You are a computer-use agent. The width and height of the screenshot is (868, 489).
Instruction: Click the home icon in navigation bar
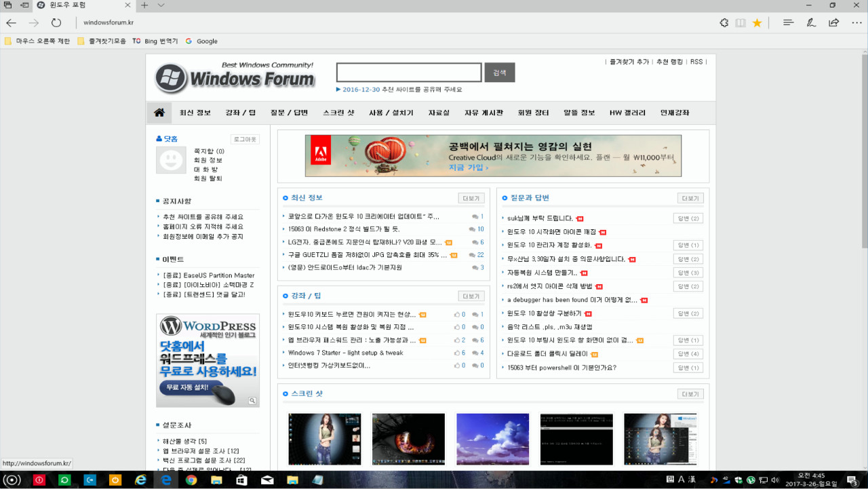point(159,113)
